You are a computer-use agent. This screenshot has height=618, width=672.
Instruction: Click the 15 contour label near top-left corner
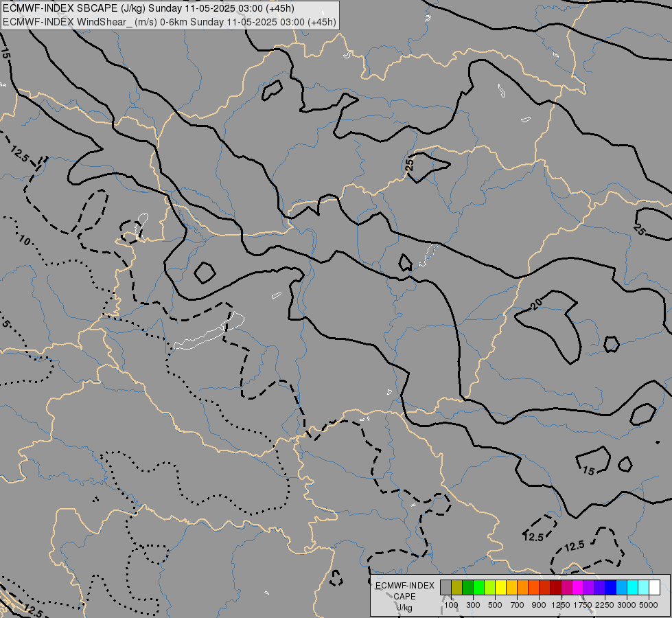coord(5,53)
